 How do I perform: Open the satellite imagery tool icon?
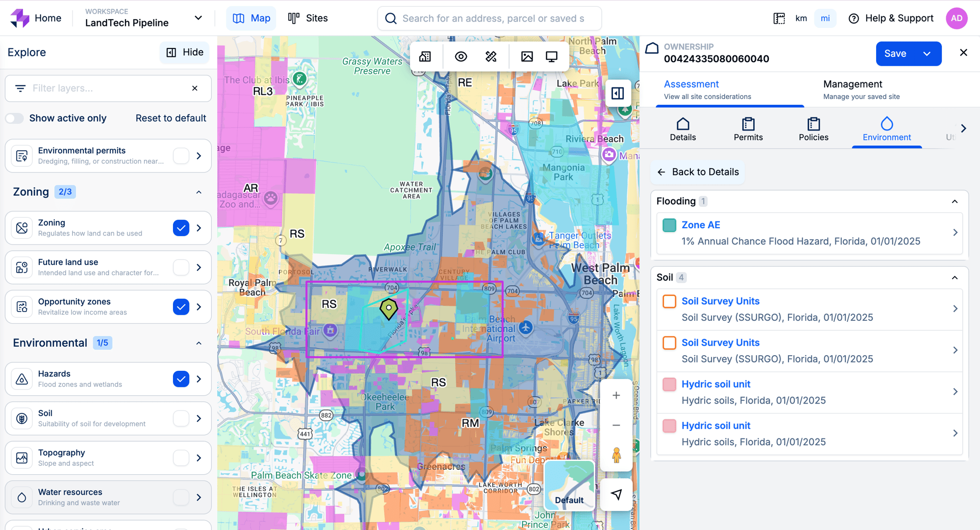coord(527,57)
